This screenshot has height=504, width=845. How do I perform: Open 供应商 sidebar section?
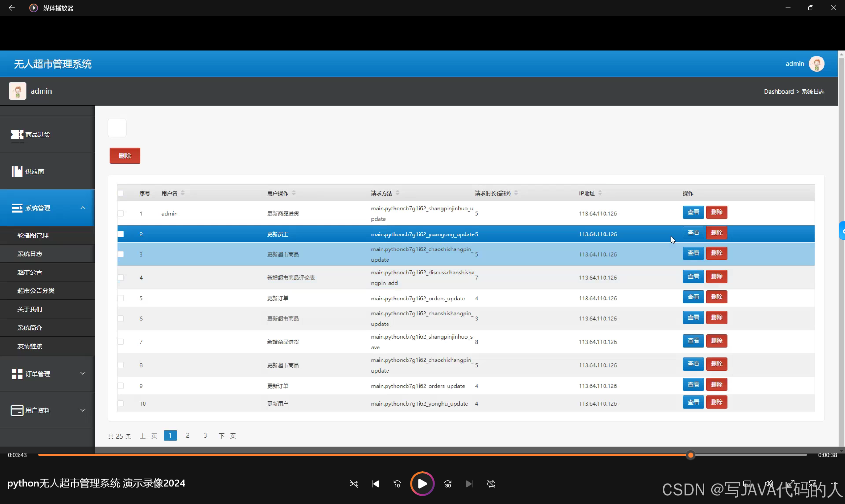[34, 172]
